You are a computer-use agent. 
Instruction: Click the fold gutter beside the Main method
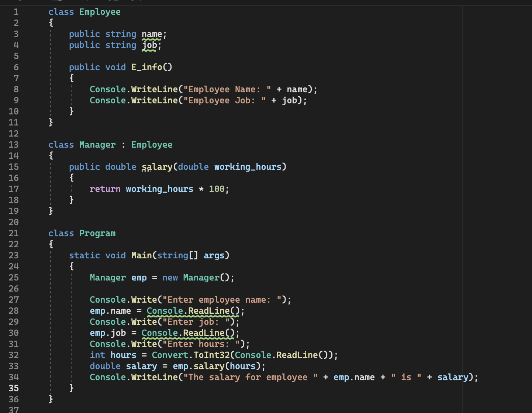click(37, 255)
